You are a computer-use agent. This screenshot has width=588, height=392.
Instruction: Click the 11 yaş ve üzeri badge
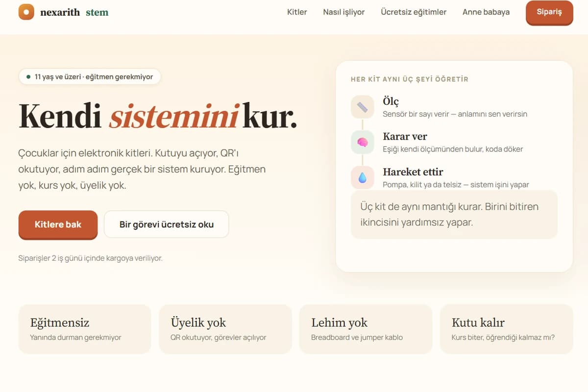point(90,77)
